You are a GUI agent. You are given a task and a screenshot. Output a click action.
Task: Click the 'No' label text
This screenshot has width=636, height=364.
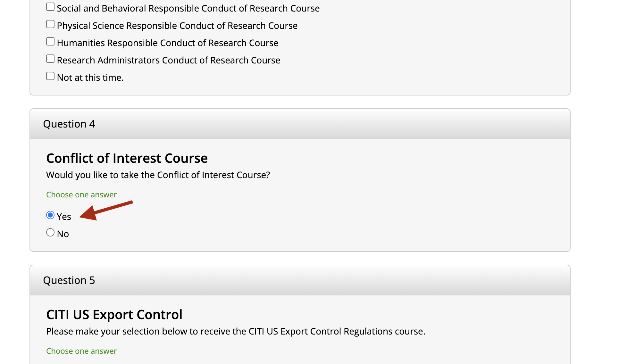[63, 234]
